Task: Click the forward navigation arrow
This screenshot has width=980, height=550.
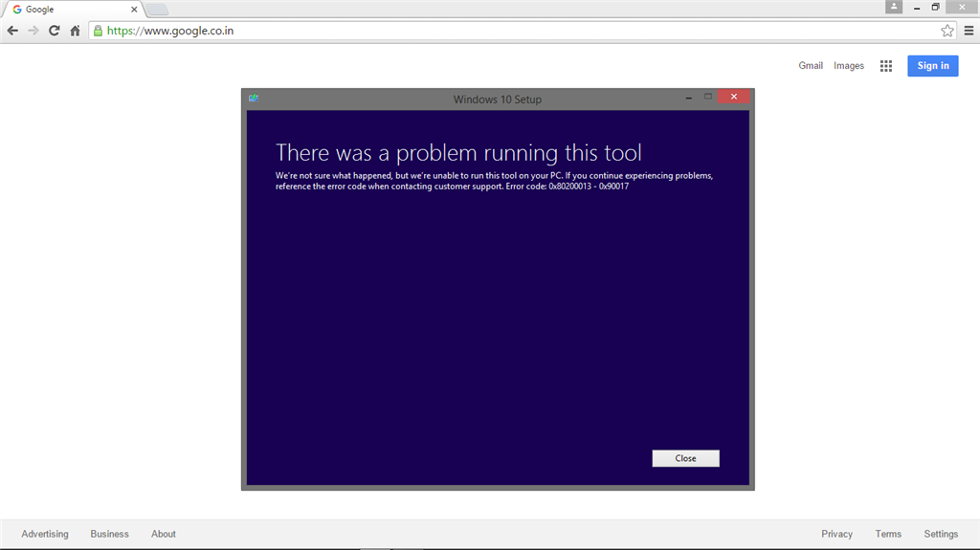Action: [33, 31]
